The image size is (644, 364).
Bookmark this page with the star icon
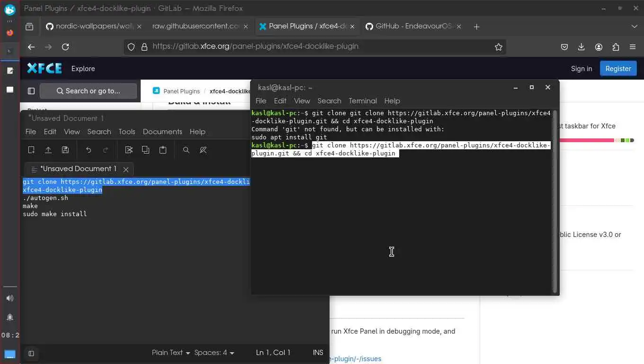coord(498,46)
